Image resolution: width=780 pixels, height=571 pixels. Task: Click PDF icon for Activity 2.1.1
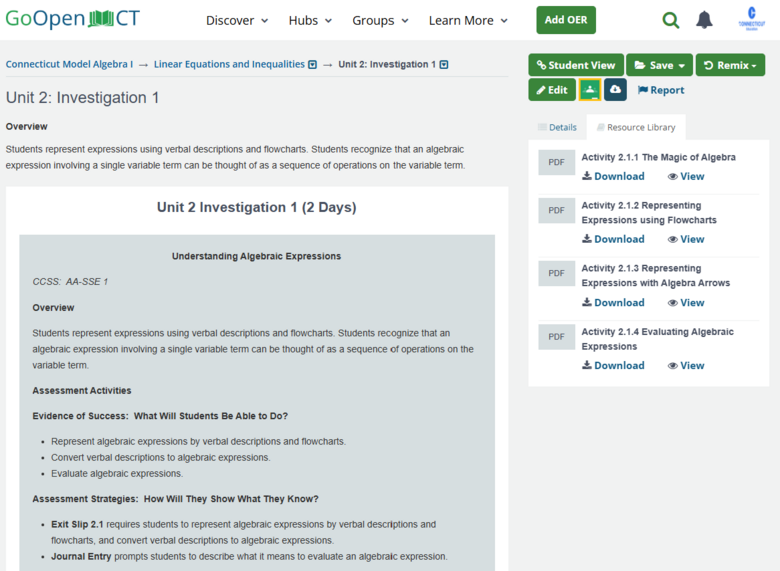[556, 162]
